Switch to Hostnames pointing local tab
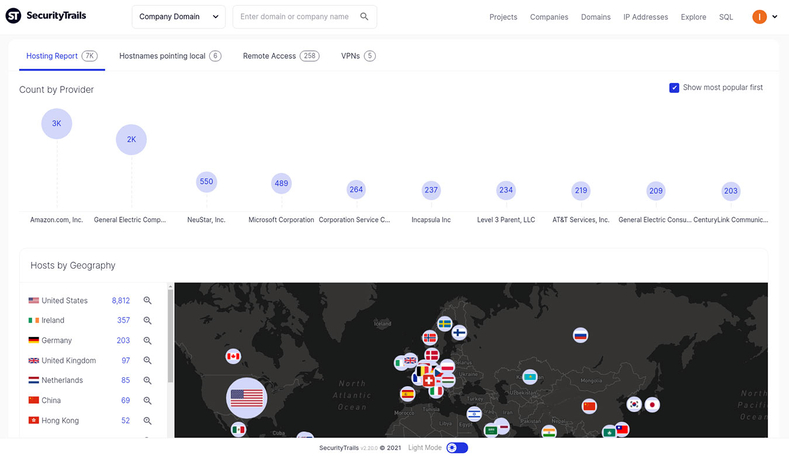The width and height of the screenshot is (789, 456). point(170,56)
